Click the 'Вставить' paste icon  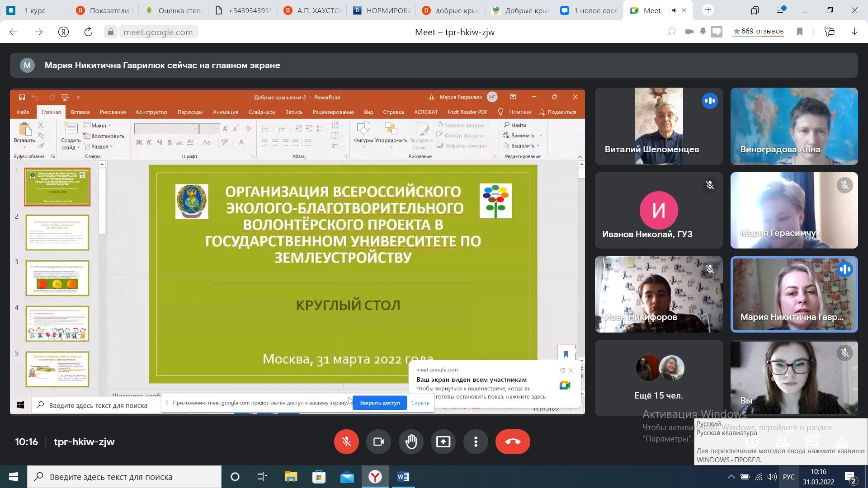tap(24, 129)
